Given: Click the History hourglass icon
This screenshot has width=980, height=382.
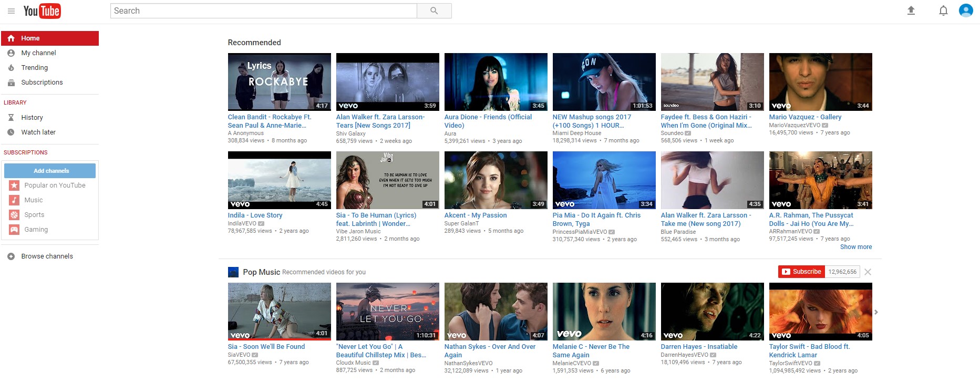Looking at the screenshot, I should point(11,118).
